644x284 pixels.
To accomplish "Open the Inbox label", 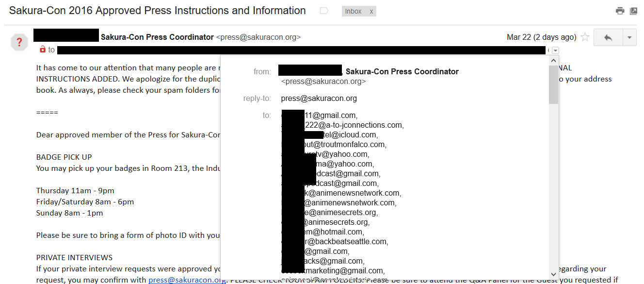I will [354, 11].
